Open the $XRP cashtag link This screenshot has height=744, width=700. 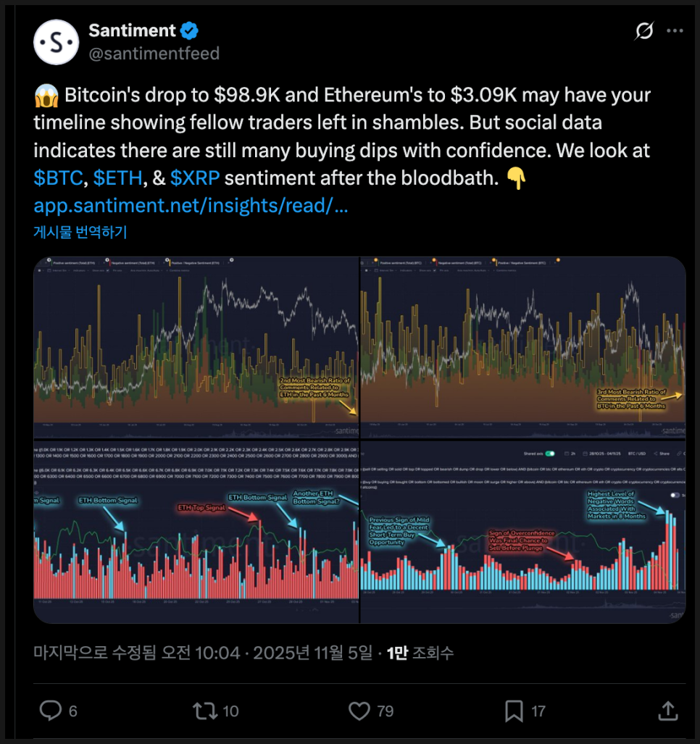click(195, 178)
